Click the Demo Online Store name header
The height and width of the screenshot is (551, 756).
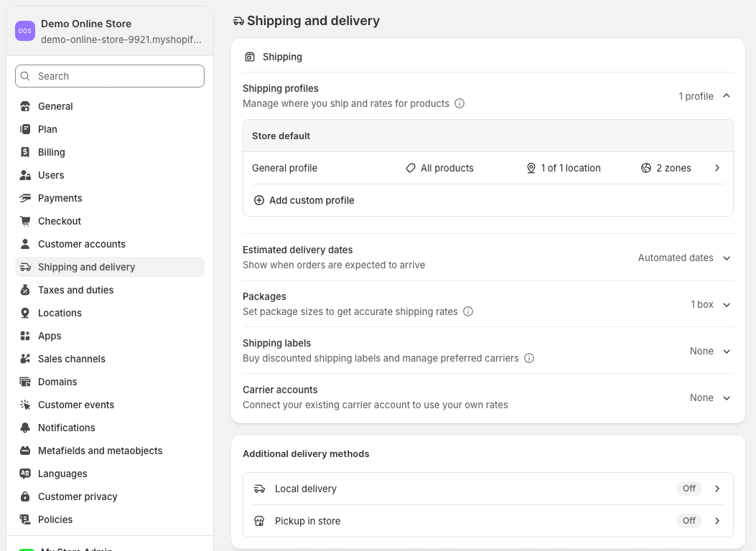coord(86,24)
